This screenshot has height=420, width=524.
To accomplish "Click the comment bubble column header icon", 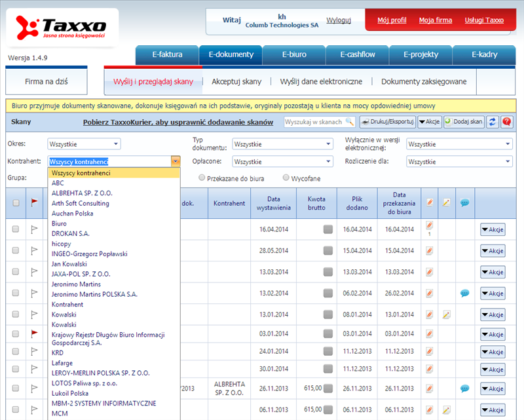I will click(x=464, y=202).
